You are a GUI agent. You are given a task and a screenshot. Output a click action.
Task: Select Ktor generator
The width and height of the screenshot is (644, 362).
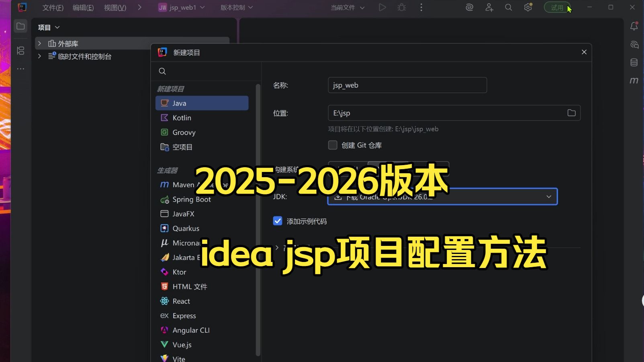[x=202, y=272]
